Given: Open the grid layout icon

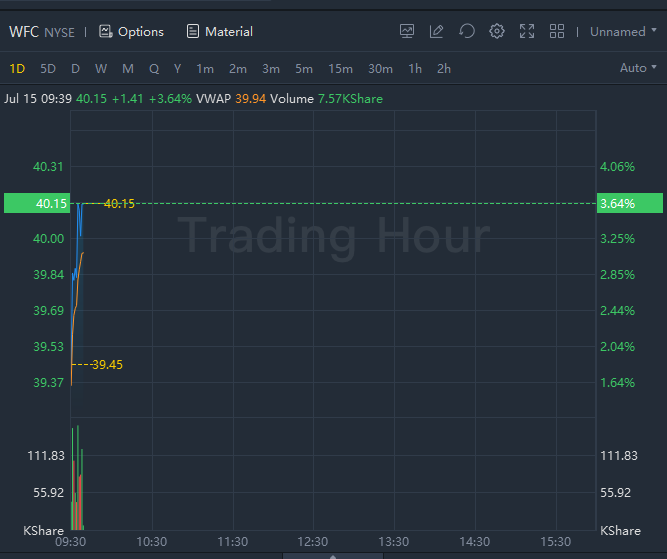Looking at the screenshot, I should coord(557,32).
